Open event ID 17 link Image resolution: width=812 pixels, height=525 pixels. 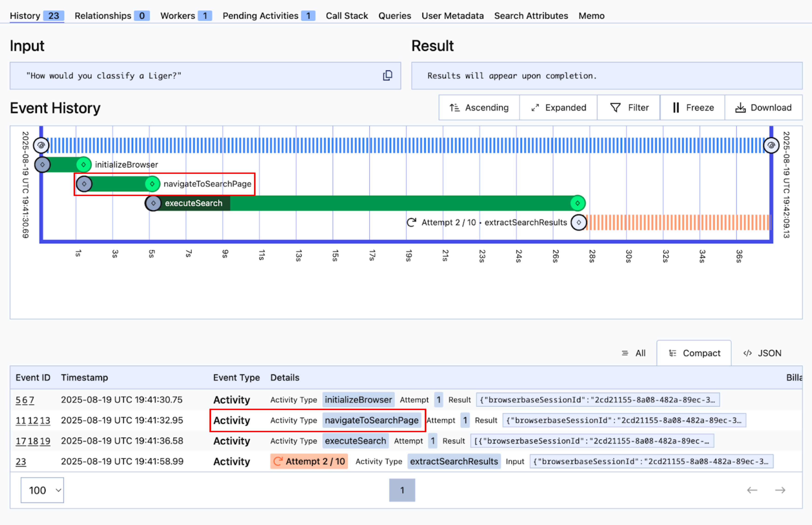pyautogui.click(x=21, y=441)
